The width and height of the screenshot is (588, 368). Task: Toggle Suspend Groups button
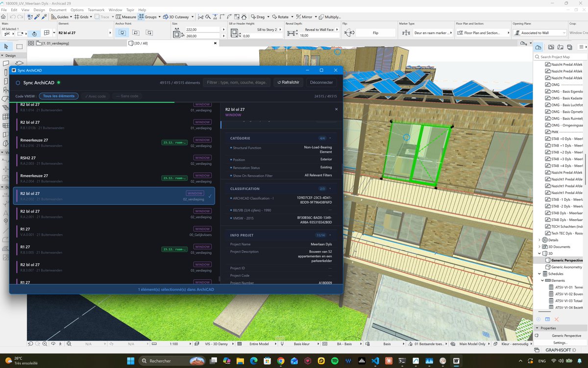(x=147, y=17)
